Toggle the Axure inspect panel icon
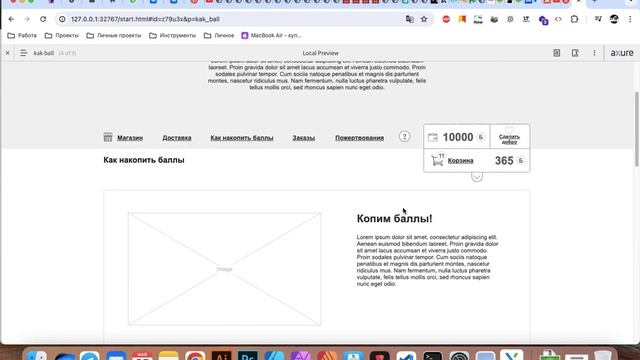640x360 pixels. pos(575,53)
